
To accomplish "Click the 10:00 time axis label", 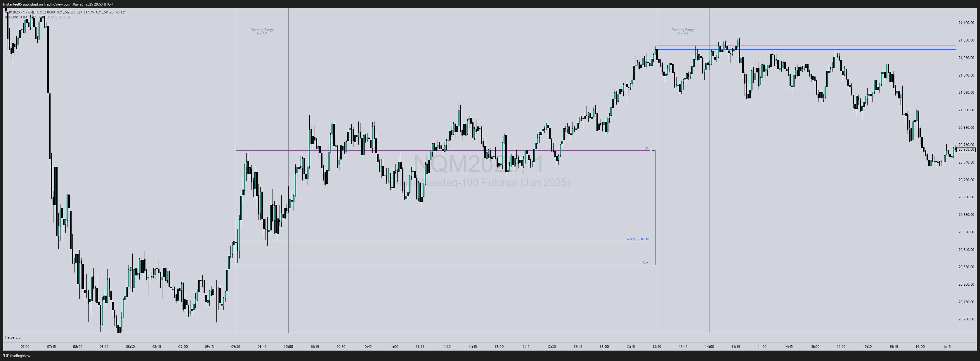I will point(288,347).
